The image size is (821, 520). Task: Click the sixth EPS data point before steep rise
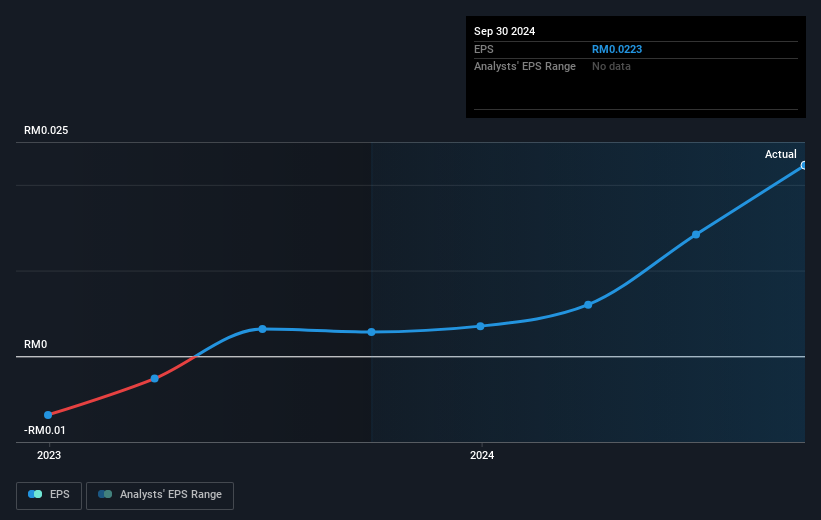tap(588, 305)
